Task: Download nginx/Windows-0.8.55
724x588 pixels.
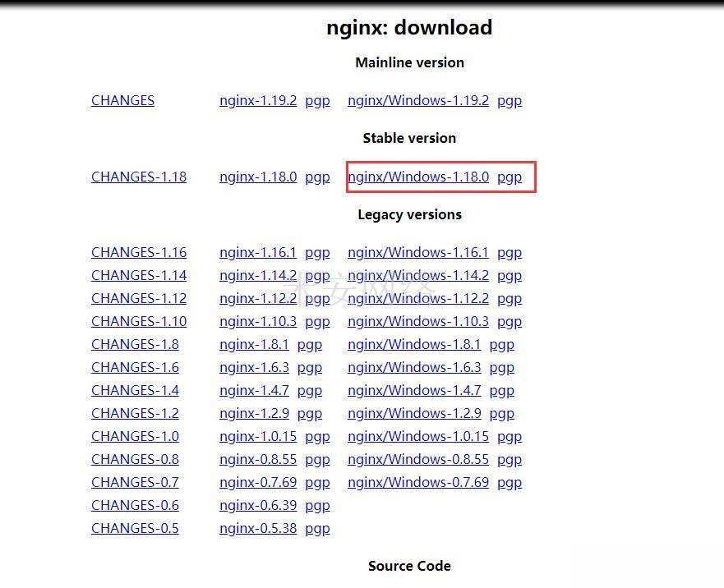Action: [418, 460]
